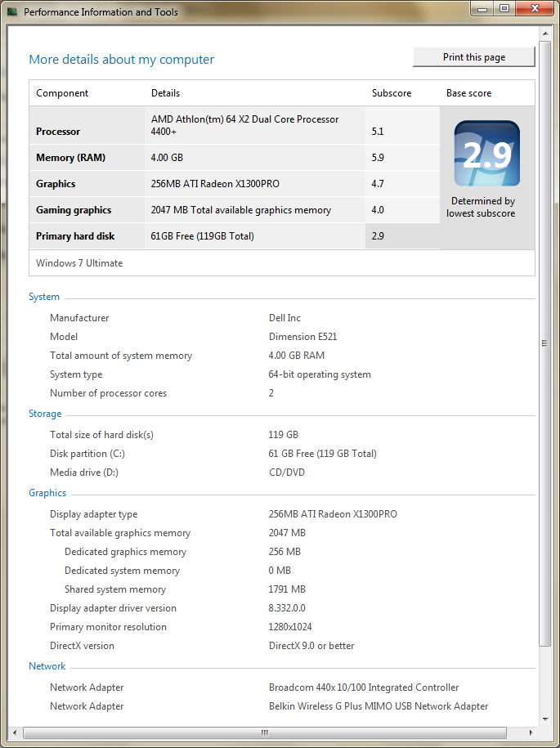
Task: Click the Dedicated graphics memory value 256 MB
Action: click(284, 552)
